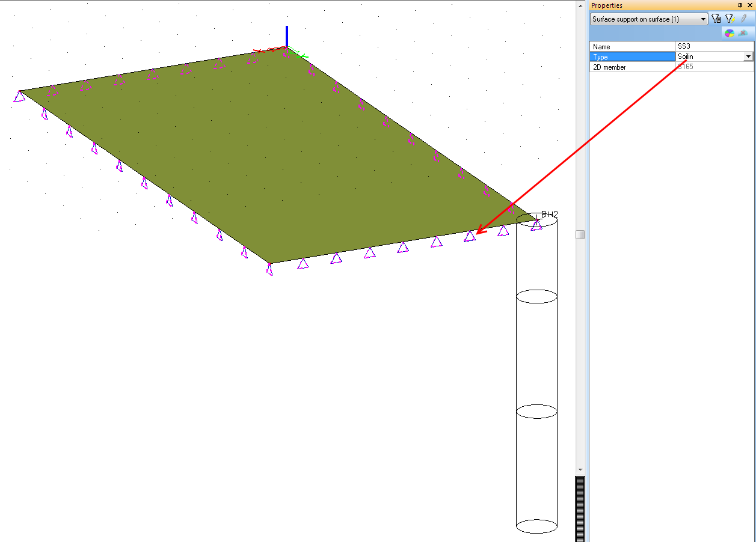Click the greyed-out pencil edit icon
The height and width of the screenshot is (542, 756).
pos(743,19)
